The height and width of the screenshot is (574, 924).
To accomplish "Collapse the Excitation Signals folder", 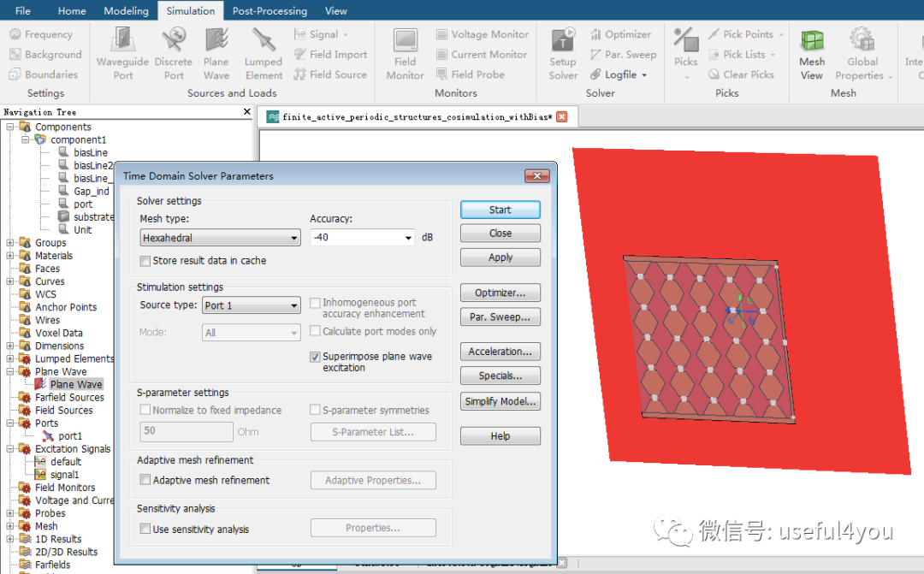I will [x=10, y=449].
